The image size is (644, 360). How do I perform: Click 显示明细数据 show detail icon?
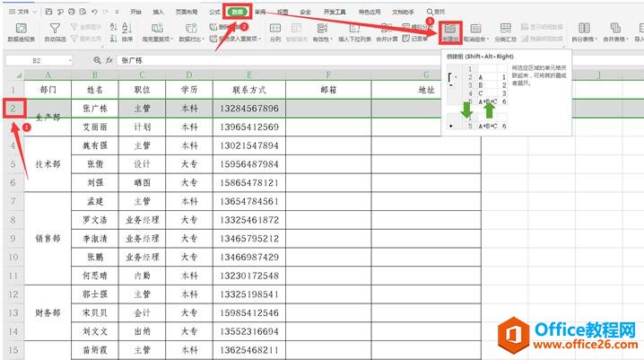click(x=525, y=27)
